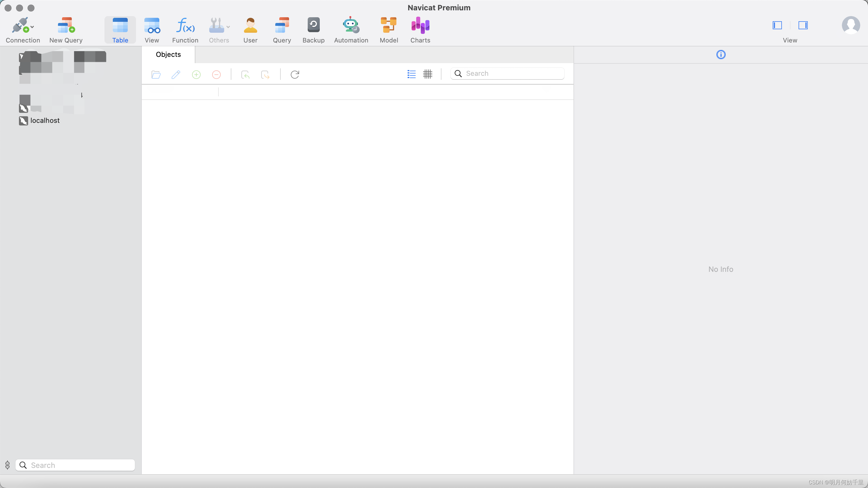Open the Function toolbar button
The width and height of the screenshot is (868, 488).
tap(185, 30)
